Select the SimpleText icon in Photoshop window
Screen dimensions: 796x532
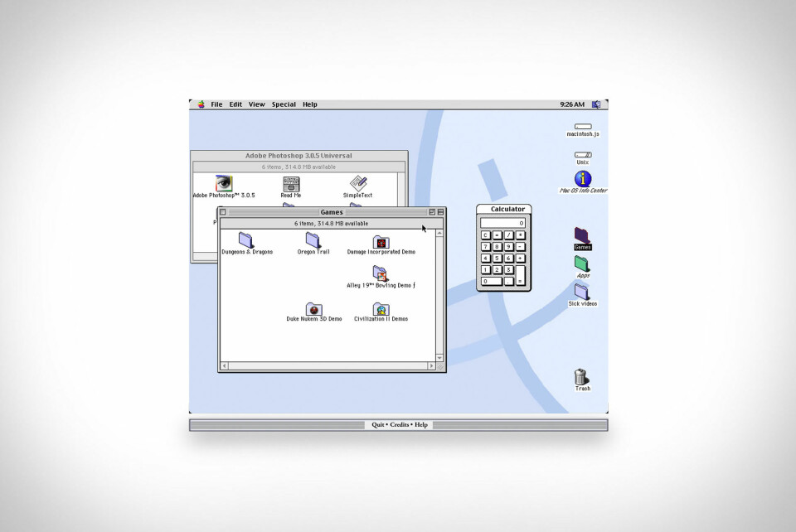[x=358, y=184]
